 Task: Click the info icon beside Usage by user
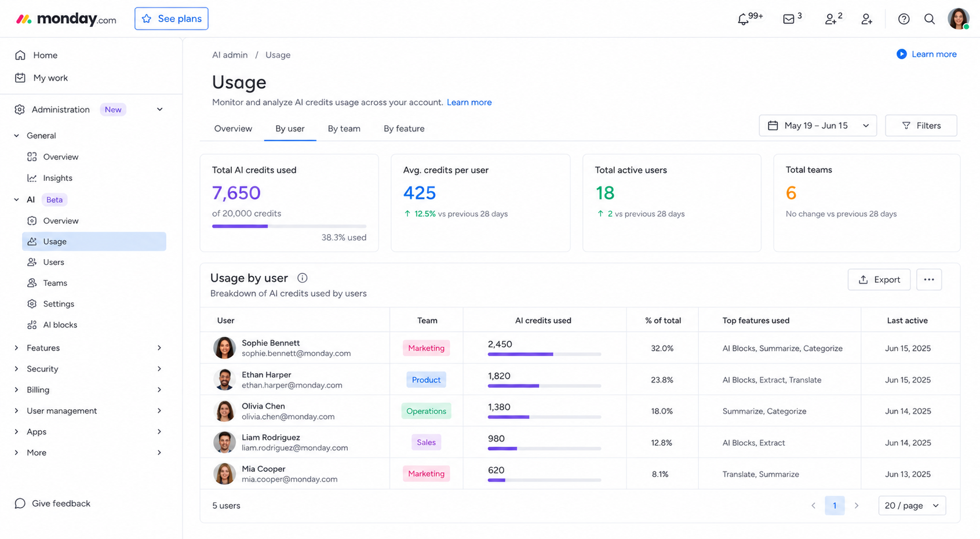pos(303,278)
